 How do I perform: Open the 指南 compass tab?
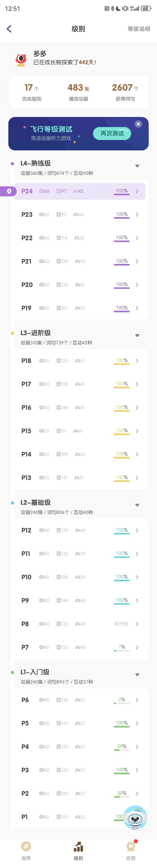coord(26,851)
